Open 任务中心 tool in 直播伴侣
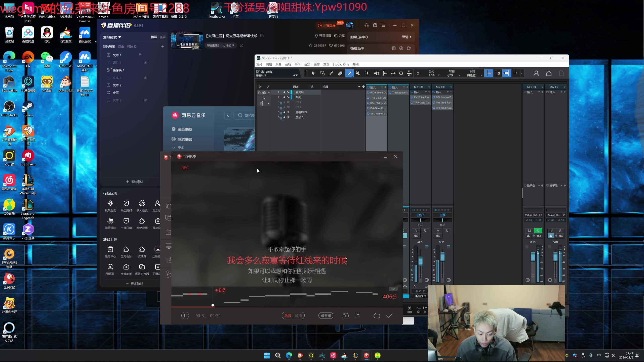Viewport: 644px width, 362px height. click(x=110, y=252)
